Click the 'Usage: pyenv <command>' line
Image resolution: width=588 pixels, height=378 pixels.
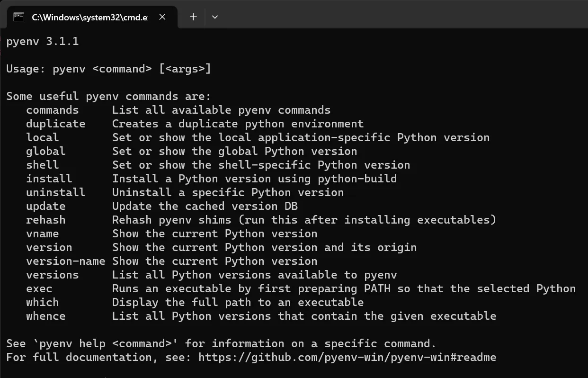(x=108, y=69)
